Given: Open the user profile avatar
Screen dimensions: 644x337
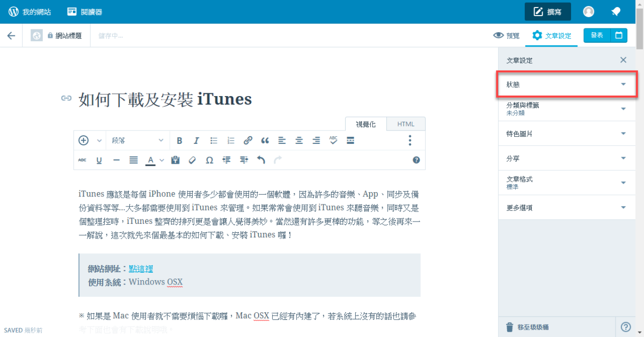Looking at the screenshot, I should click(x=589, y=12).
